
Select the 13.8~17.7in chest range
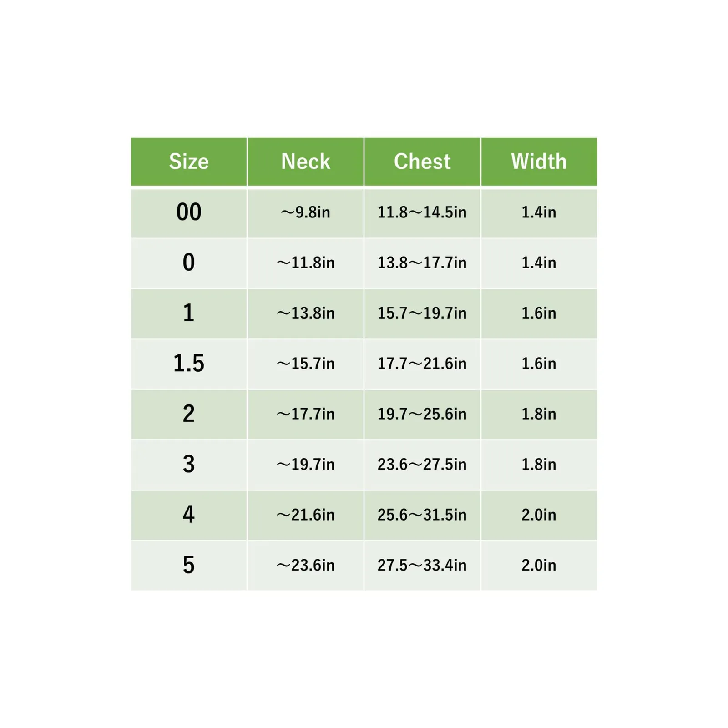coord(422,263)
